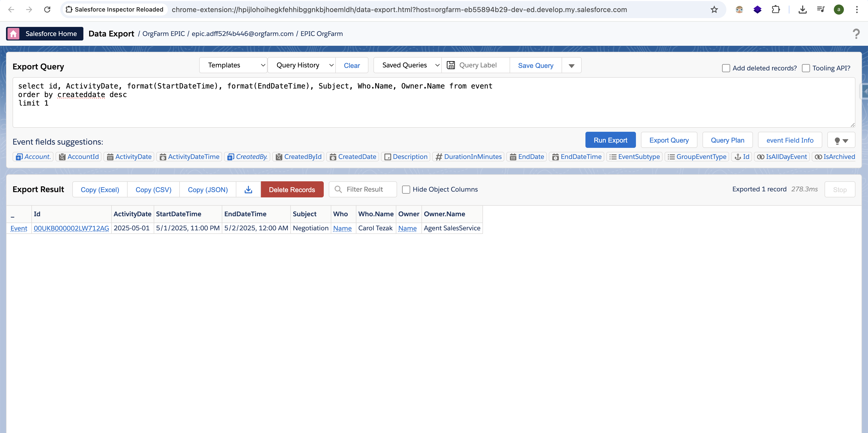Click the Salesforce Home house icon

pos(14,34)
